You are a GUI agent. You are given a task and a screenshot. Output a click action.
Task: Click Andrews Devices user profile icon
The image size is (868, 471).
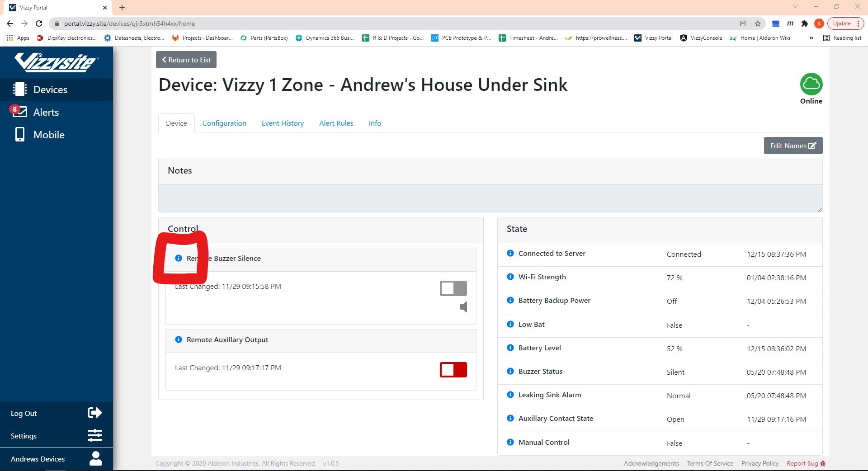95,458
